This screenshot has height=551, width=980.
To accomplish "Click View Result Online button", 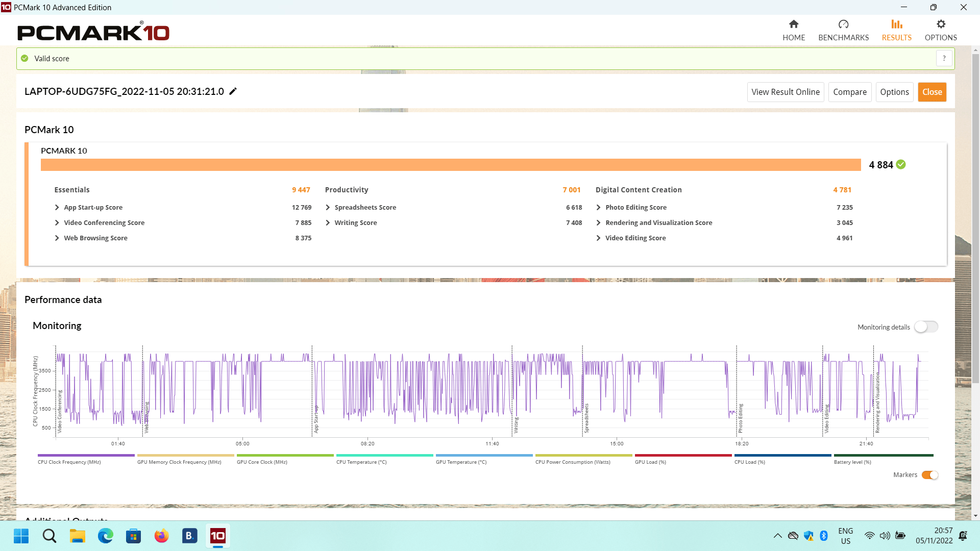I will point(785,92).
